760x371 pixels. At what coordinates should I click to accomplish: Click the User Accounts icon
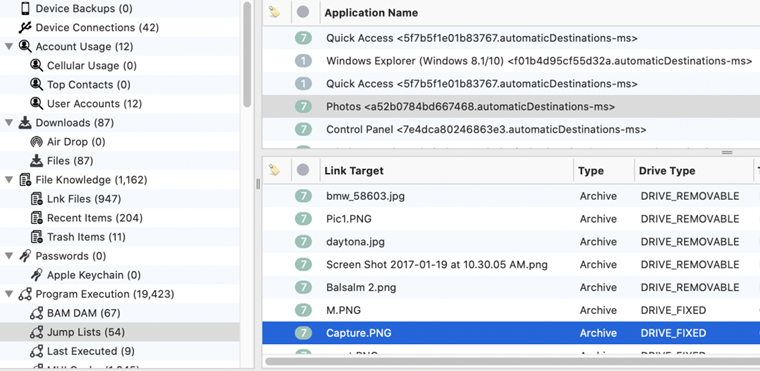tap(36, 104)
